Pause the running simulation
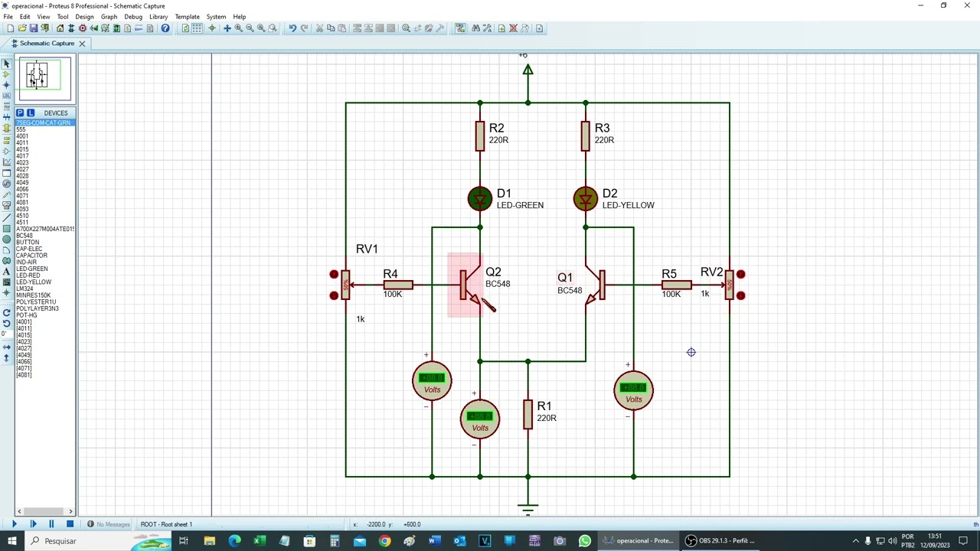The width and height of the screenshot is (980, 551). (x=51, y=524)
